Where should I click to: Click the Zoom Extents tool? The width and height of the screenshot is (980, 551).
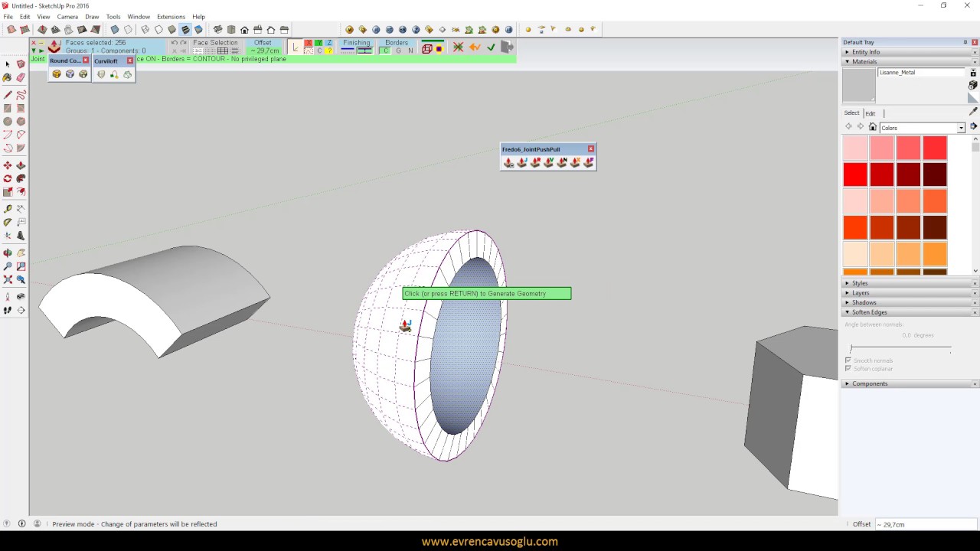8,279
